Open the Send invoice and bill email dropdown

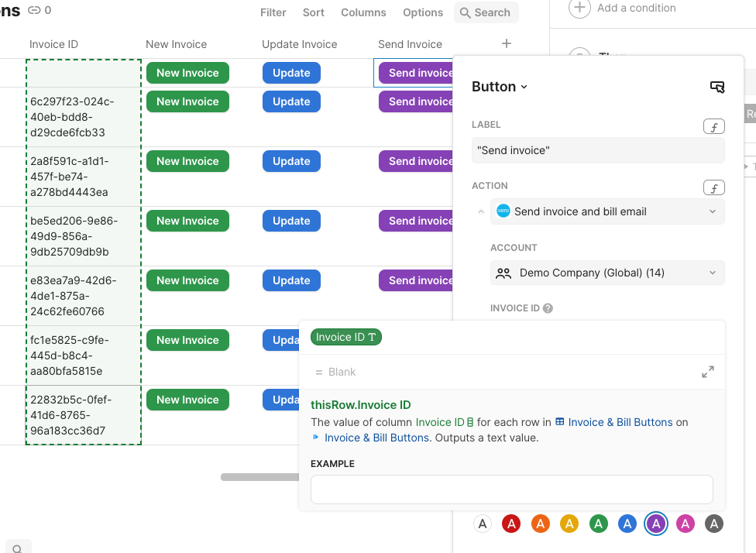click(x=607, y=211)
